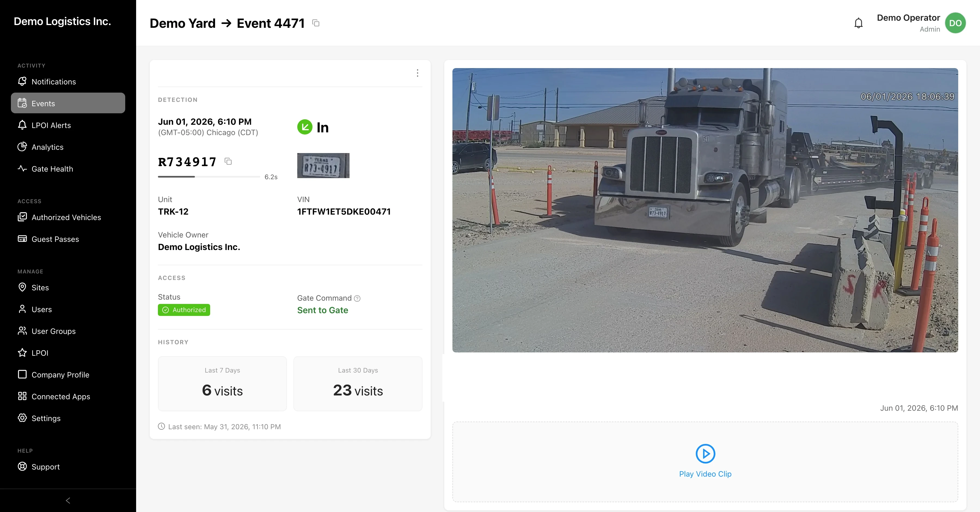Click the Last seen clock icon
Image resolution: width=980 pixels, height=512 pixels.
click(x=162, y=426)
